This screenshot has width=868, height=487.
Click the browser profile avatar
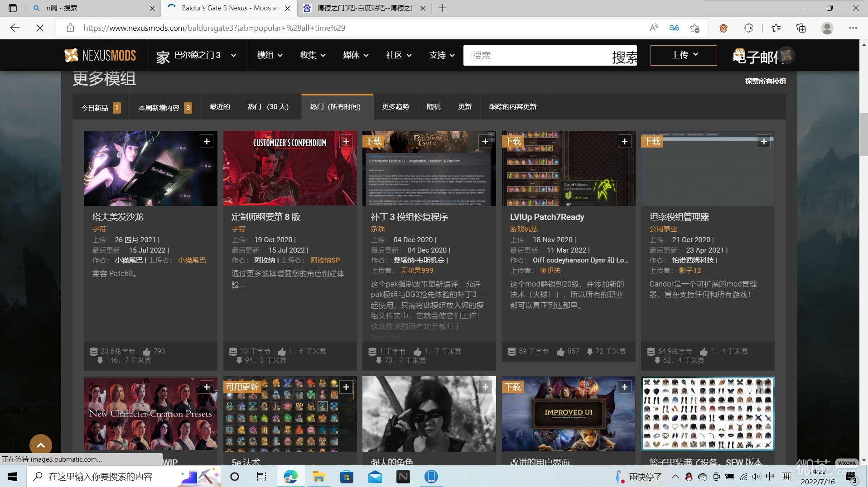[827, 28]
